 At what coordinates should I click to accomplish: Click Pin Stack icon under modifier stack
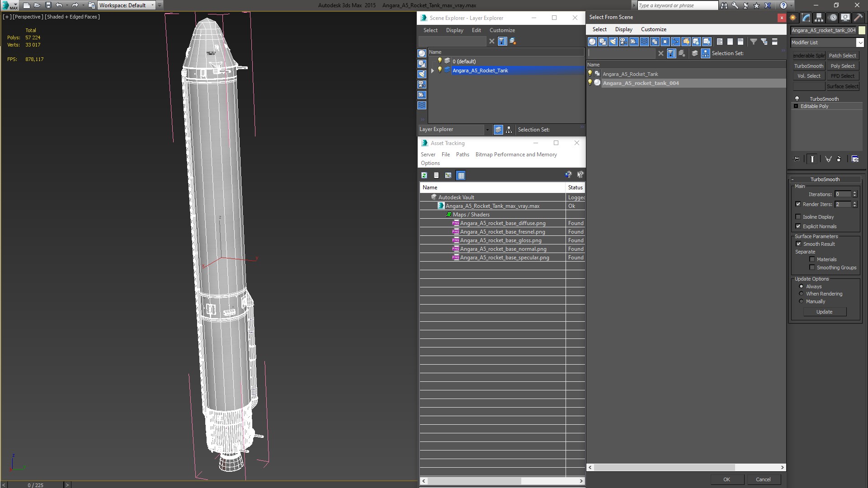(x=797, y=159)
